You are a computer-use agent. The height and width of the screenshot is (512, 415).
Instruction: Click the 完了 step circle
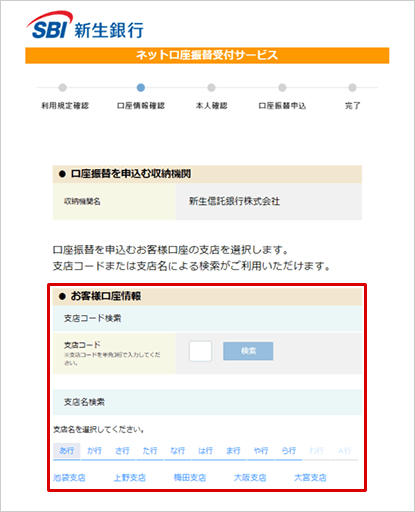pos(352,88)
